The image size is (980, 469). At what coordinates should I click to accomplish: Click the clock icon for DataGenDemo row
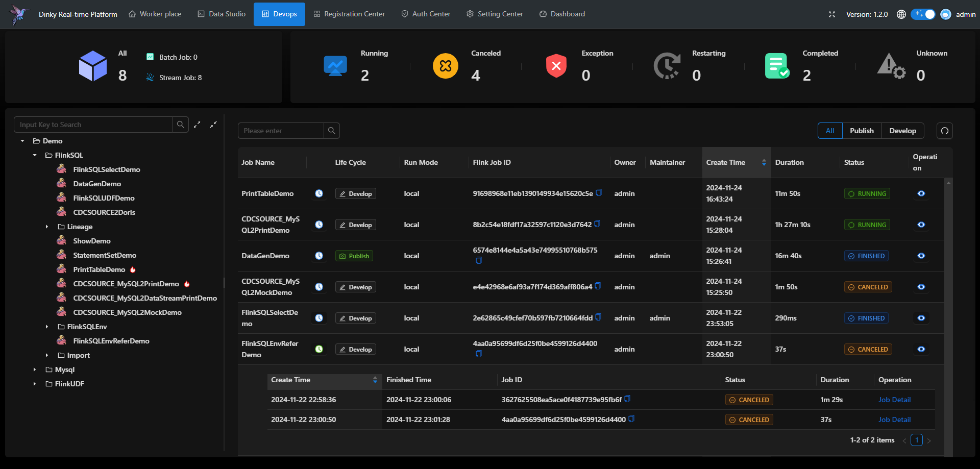click(x=319, y=256)
